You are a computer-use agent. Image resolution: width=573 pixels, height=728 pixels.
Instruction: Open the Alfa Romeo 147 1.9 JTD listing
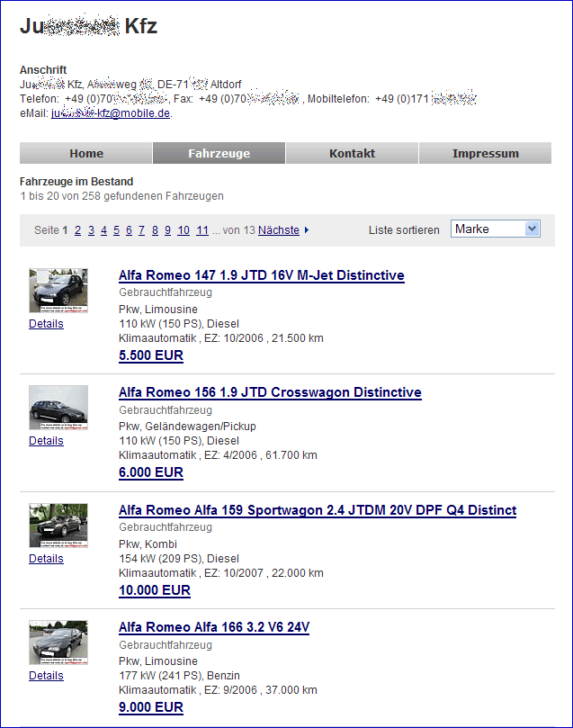262,275
